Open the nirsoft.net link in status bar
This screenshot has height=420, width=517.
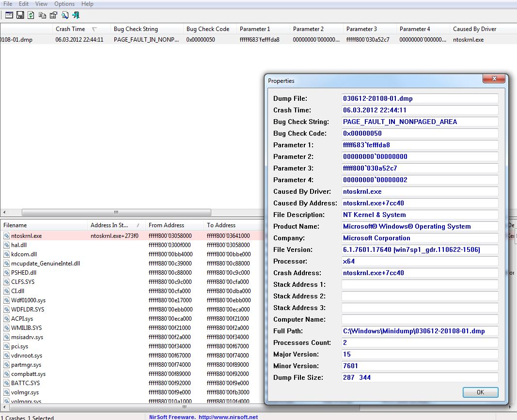coord(228,417)
